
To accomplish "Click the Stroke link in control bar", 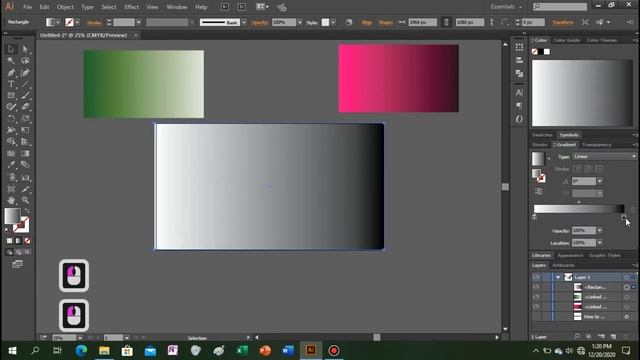I will point(94,23).
